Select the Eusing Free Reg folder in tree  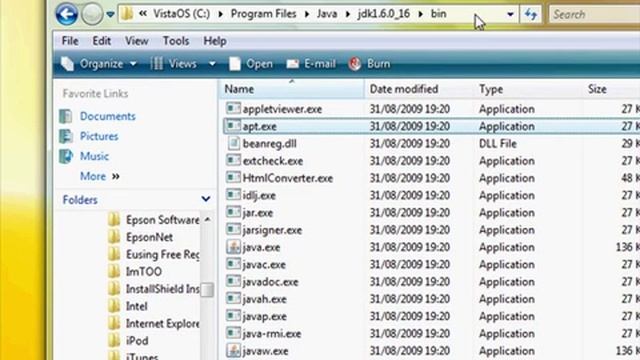click(x=162, y=254)
